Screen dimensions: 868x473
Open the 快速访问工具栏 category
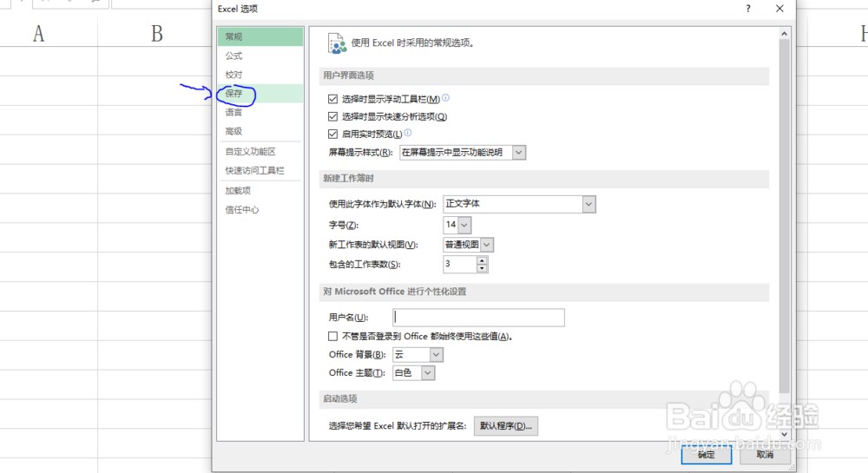pyautogui.click(x=260, y=170)
